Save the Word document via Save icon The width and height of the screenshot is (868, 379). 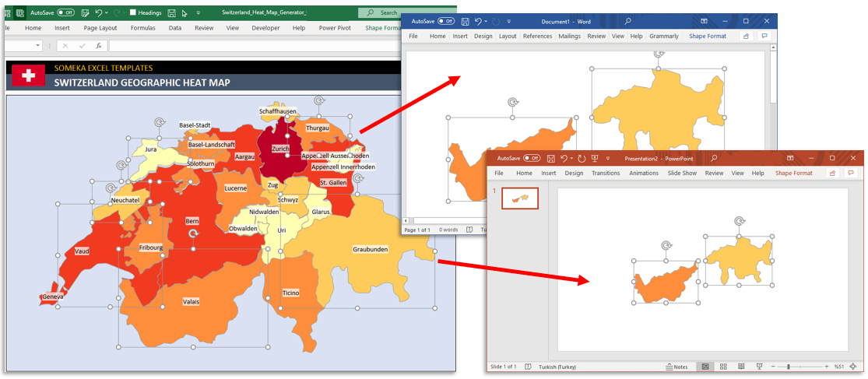coord(466,22)
